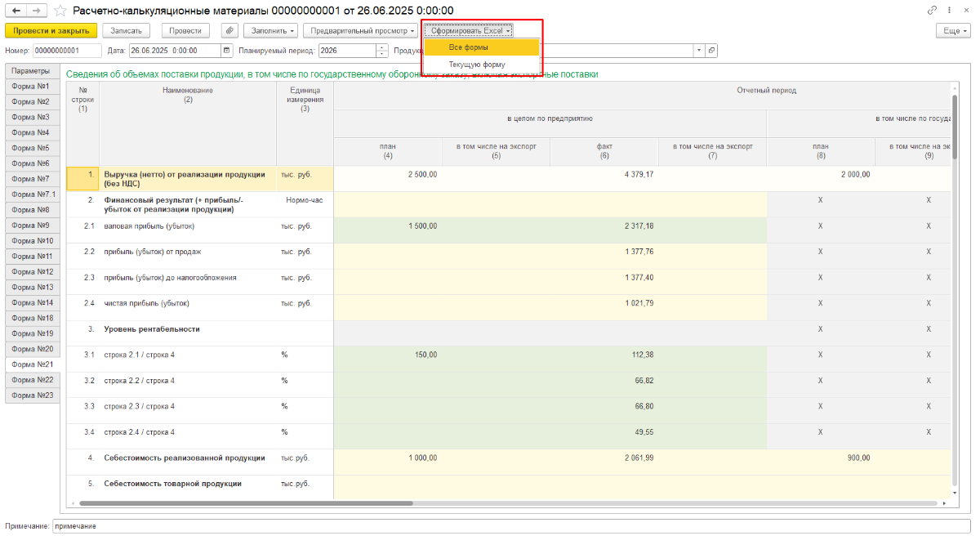The height and width of the screenshot is (536, 980).
Task: Click the paperclip attachments icon
Action: pyautogui.click(x=229, y=30)
